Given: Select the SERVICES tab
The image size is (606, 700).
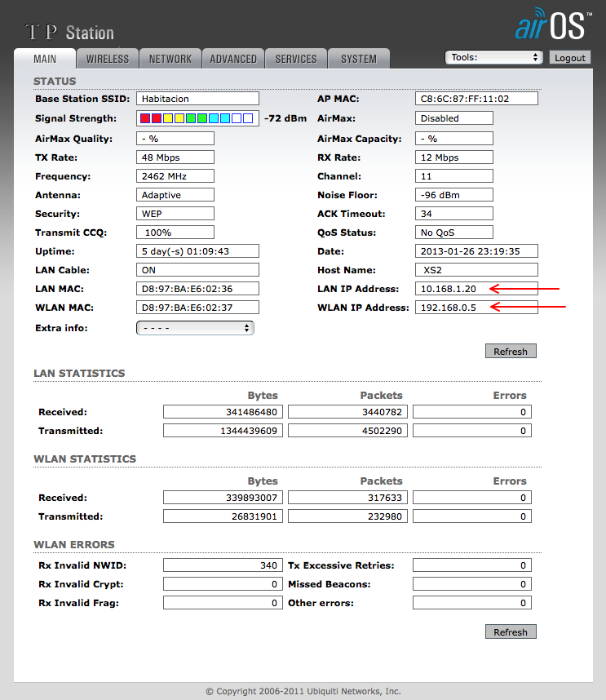Looking at the screenshot, I should 296,59.
